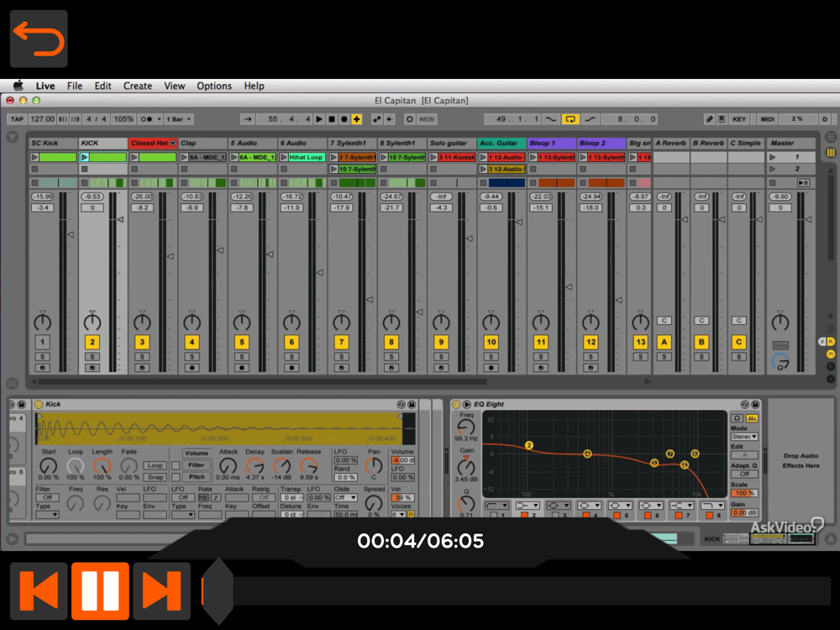The height and width of the screenshot is (630, 840).
Task: Open the 1 Bar quantization dropdown
Action: coord(179,119)
